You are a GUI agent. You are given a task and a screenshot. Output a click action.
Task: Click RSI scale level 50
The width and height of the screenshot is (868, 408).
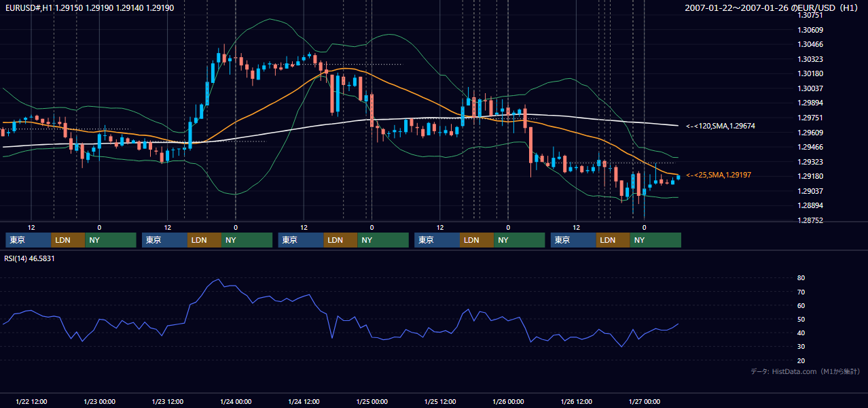(801, 319)
